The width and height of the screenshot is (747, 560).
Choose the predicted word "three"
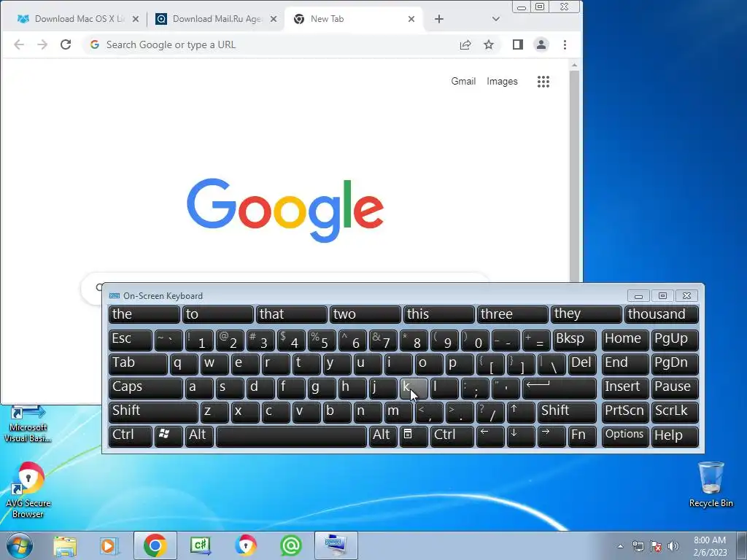coord(513,314)
